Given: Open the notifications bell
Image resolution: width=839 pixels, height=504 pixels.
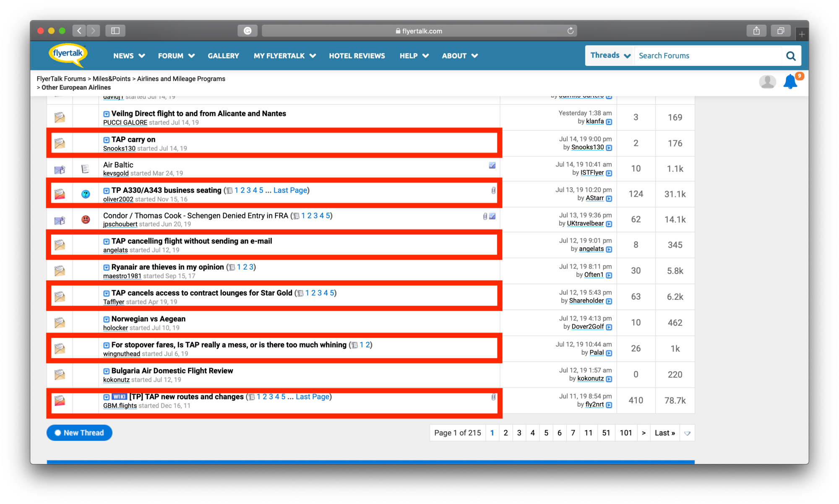Looking at the screenshot, I should tap(790, 81).
